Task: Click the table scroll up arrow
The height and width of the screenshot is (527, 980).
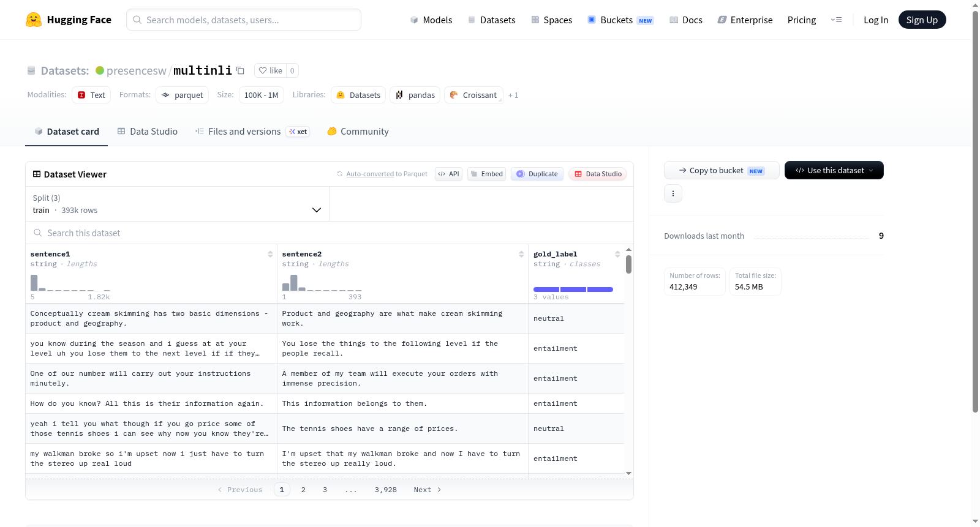Action: tap(628, 250)
